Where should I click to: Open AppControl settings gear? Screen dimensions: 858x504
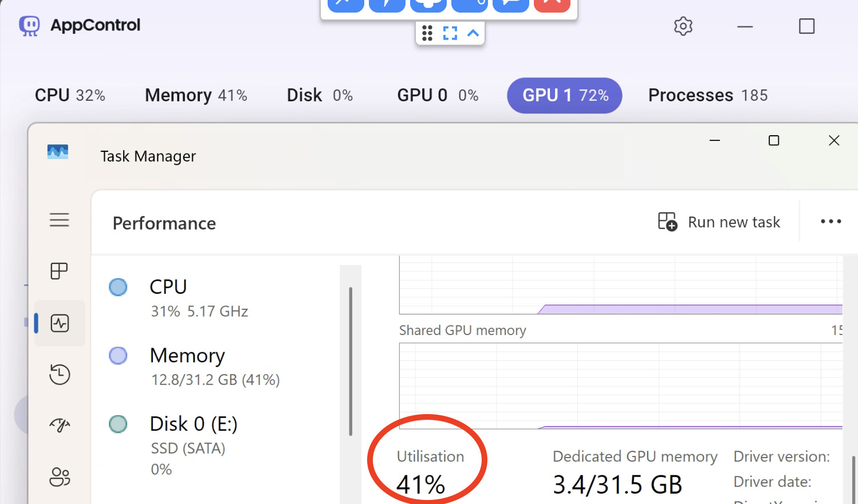click(x=683, y=26)
